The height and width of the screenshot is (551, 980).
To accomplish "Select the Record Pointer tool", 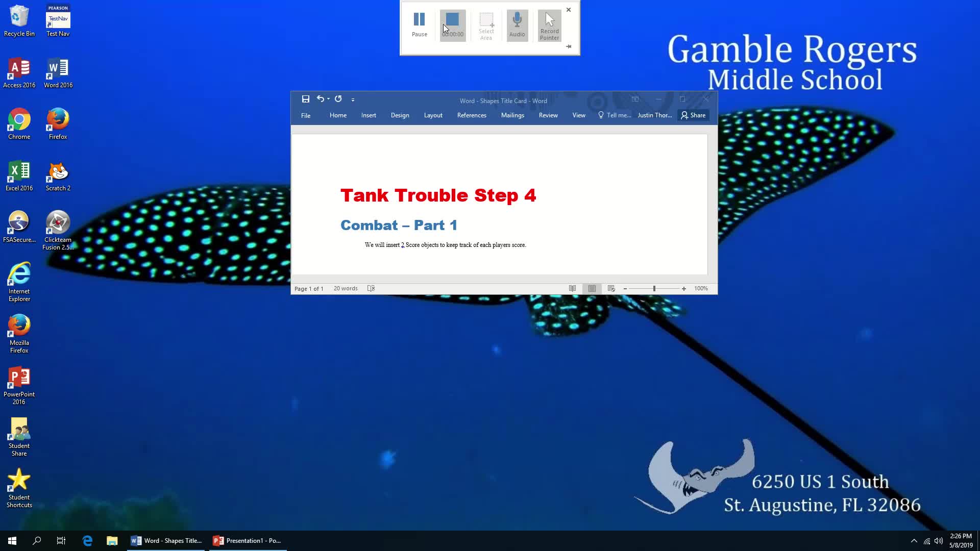I will (x=550, y=25).
